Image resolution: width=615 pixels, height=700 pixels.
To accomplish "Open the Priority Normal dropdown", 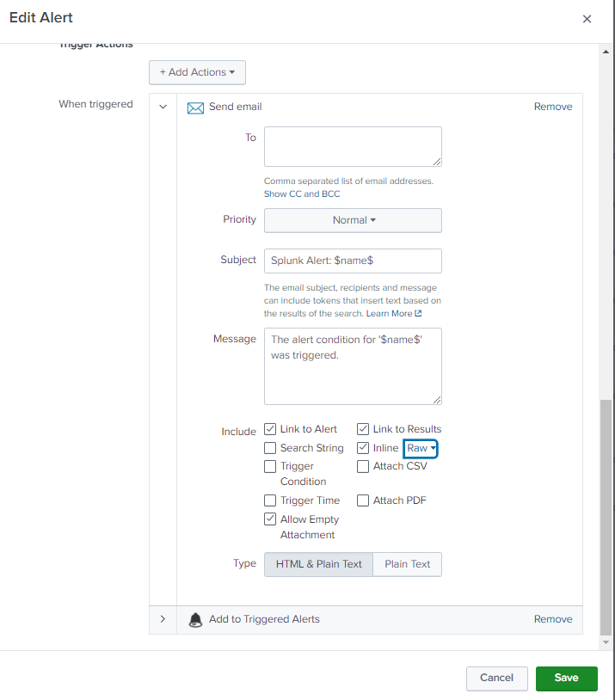I will tap(353, 220).
